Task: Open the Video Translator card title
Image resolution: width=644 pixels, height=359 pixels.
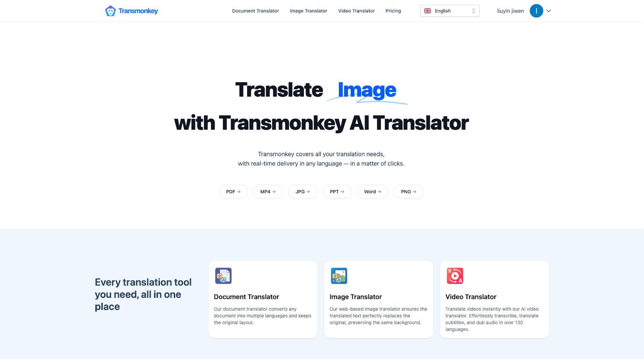Action: 471,297
